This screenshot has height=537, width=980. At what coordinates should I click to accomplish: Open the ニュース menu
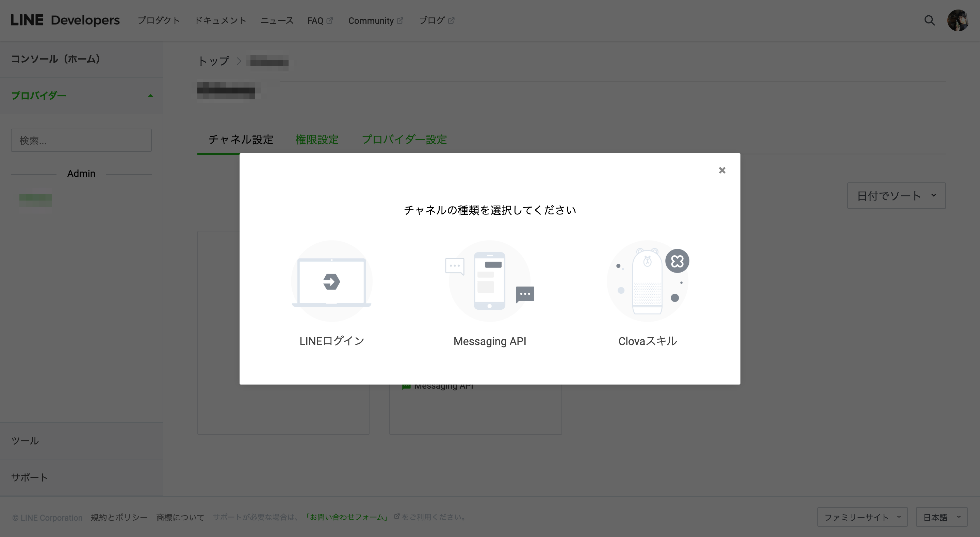[x=277, y=20]
